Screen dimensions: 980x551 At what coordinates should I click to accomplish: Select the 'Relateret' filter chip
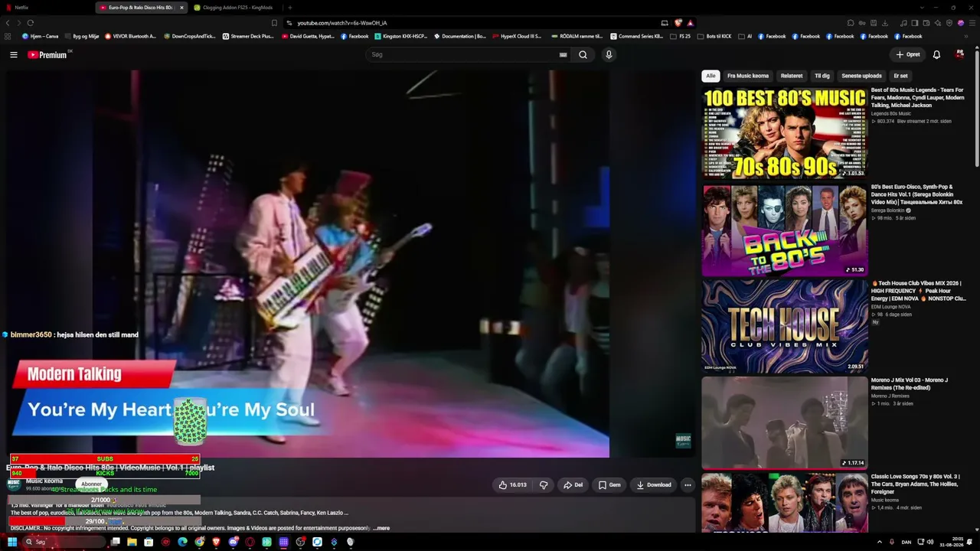pyautogui.click(x=792, y=76)
